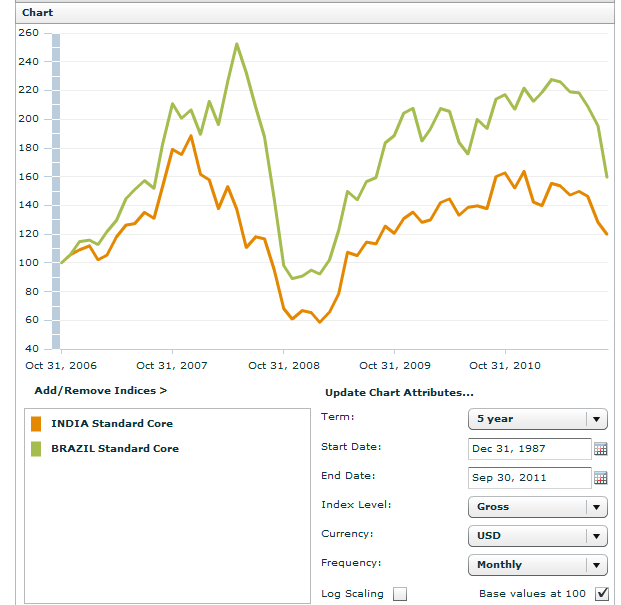621x605 pixels.
Task: Open the Start Date calendar picker icon
Action: click(x=600, y=449)
